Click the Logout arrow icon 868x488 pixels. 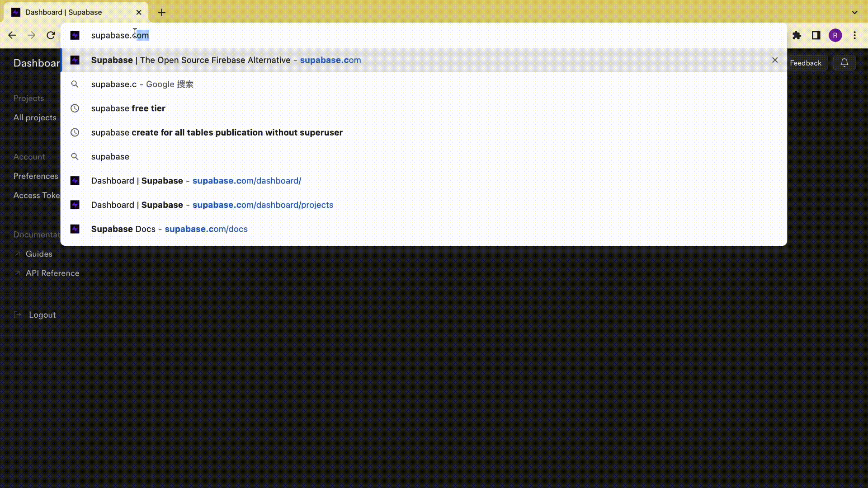[18, 314]
